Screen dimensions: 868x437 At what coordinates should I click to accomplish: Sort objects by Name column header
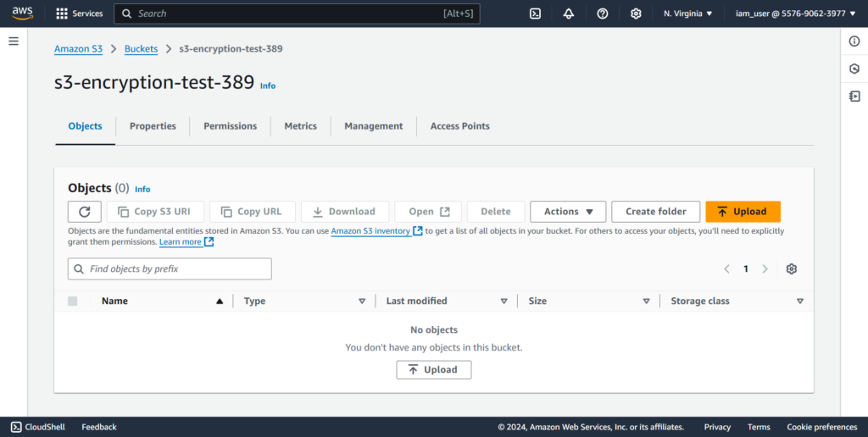(x=114, y=301)
